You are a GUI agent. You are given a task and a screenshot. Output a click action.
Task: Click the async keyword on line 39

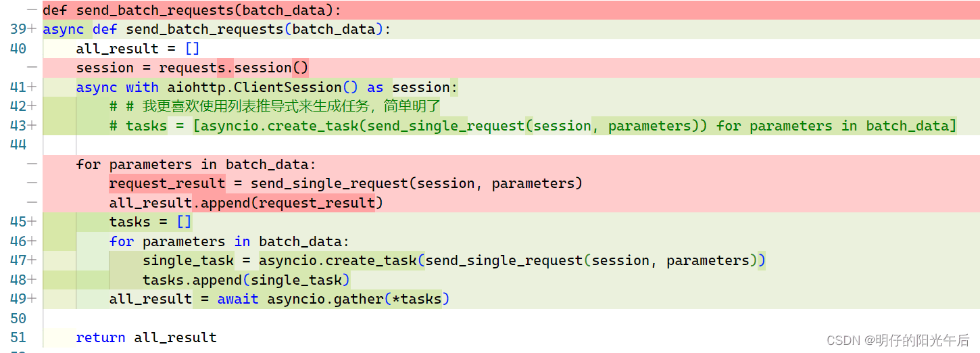[64, 29]
